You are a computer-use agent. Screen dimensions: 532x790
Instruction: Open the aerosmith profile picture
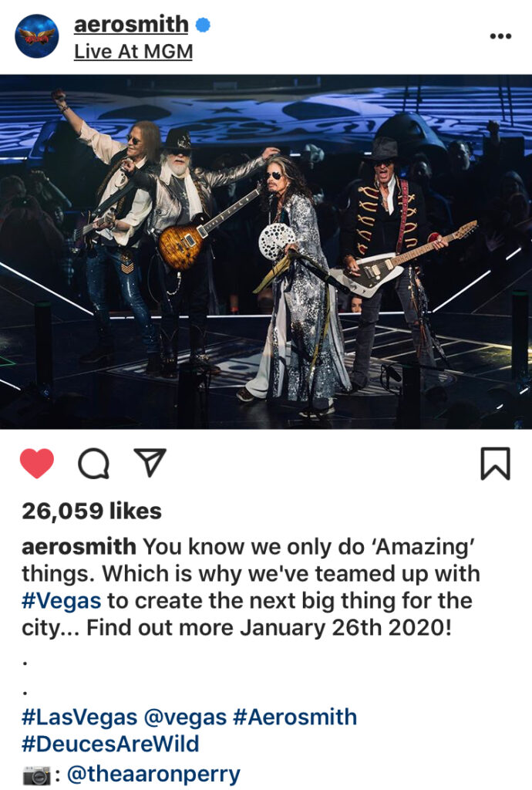click(37, 36)
